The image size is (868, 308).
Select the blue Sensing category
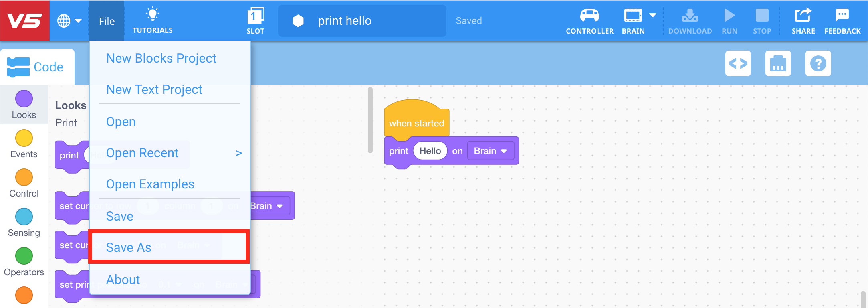point(24,223)
